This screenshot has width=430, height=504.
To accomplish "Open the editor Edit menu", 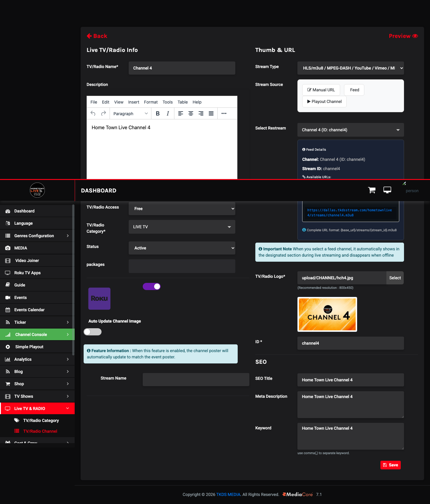I will pos(105,102).
